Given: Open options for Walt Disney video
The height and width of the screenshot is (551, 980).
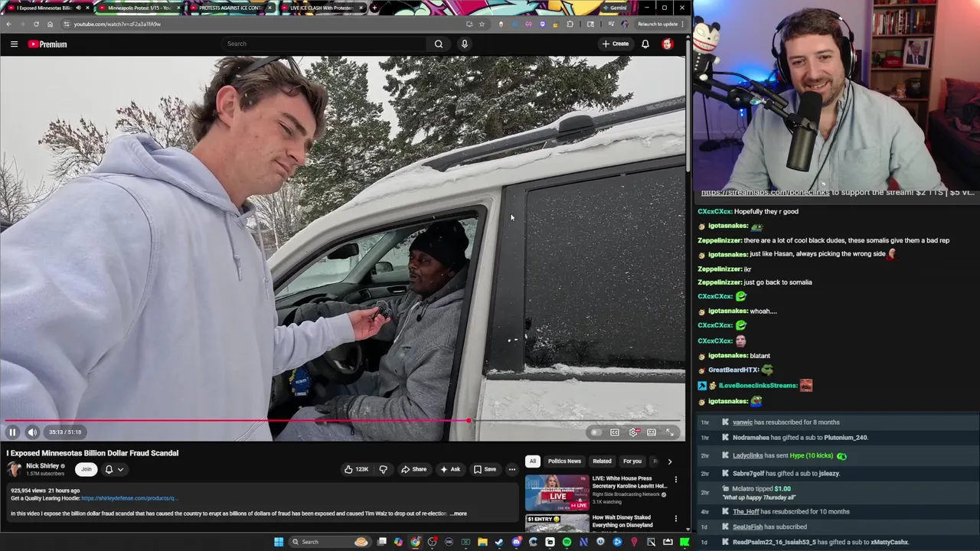Looking at the screenshot, I should (x=675, y=519).
